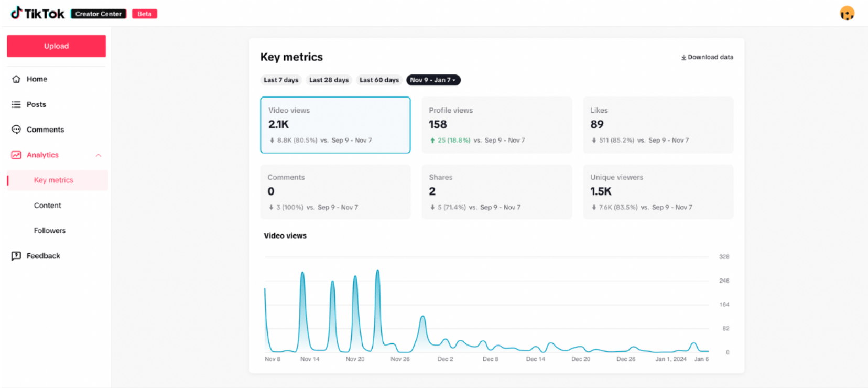Open the Nov 9 - Jan 7 date dropdown

pyautogui.click(x=433, y=80)
